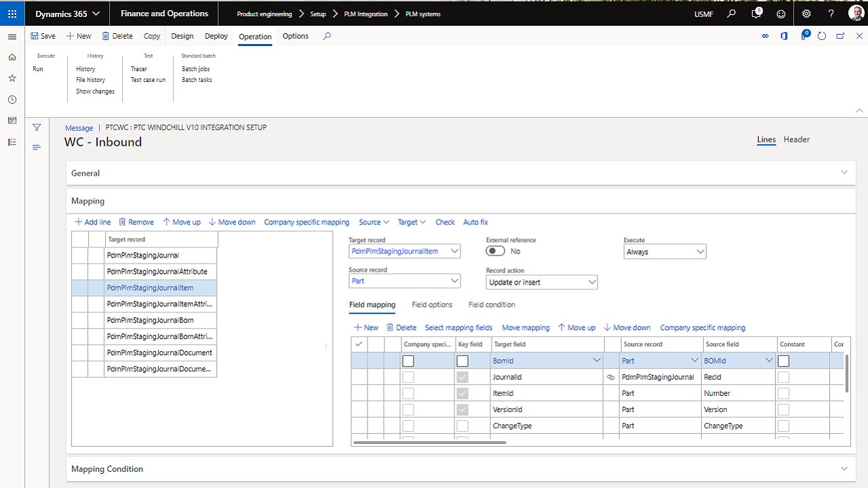Viewport: 868px width, 488px height.
Task: Click the help question mark icon
Action: 831,14
